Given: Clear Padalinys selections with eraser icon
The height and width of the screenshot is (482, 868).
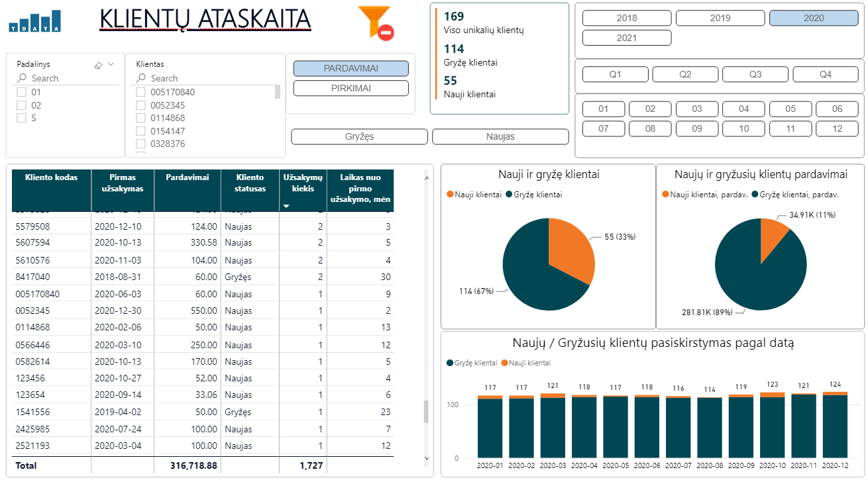Looking at the screenshot, I should pos(98,65).
